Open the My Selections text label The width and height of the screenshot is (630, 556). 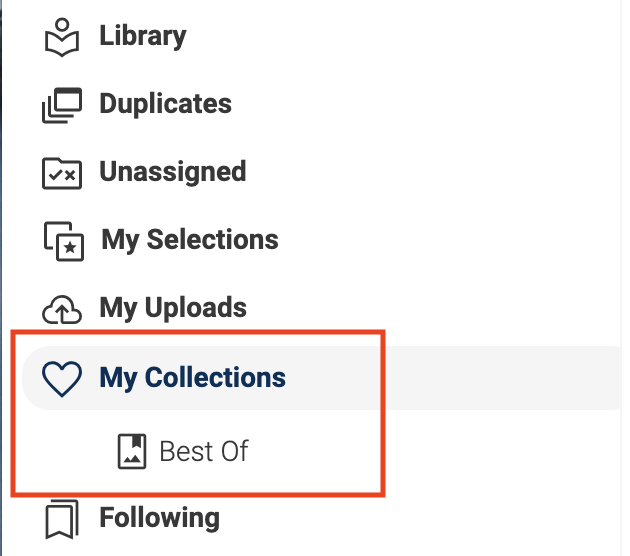pyautogui.click(x=190, y=240)
